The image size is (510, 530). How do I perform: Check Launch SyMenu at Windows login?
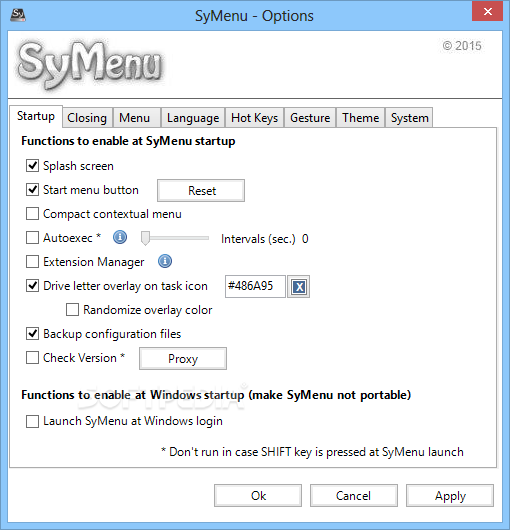(x=32, y=421)
